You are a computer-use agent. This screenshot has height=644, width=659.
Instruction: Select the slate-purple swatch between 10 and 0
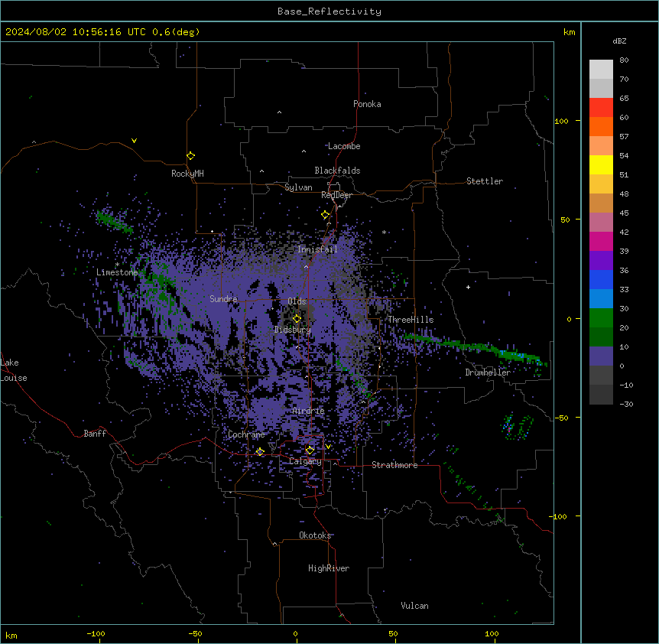601,356
